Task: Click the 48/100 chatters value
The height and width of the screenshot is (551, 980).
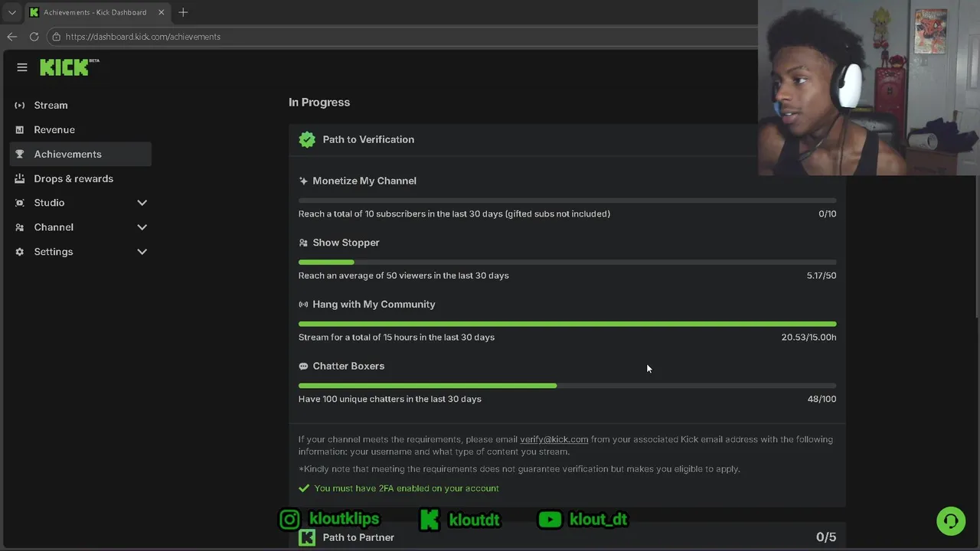Action: pos(822,399)
